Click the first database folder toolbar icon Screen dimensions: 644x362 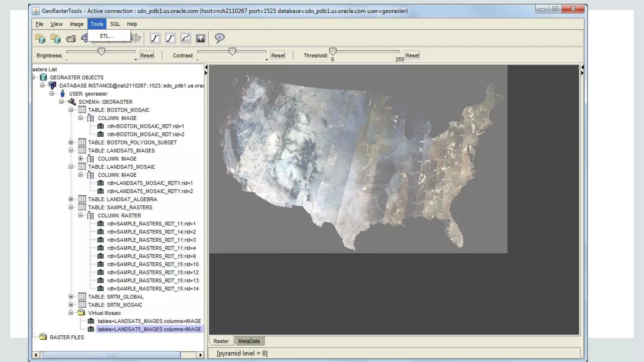tap(40, 38)
